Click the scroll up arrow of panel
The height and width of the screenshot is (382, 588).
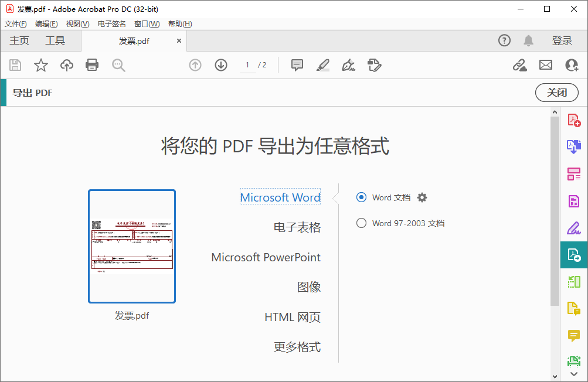(x=555, y=112)
